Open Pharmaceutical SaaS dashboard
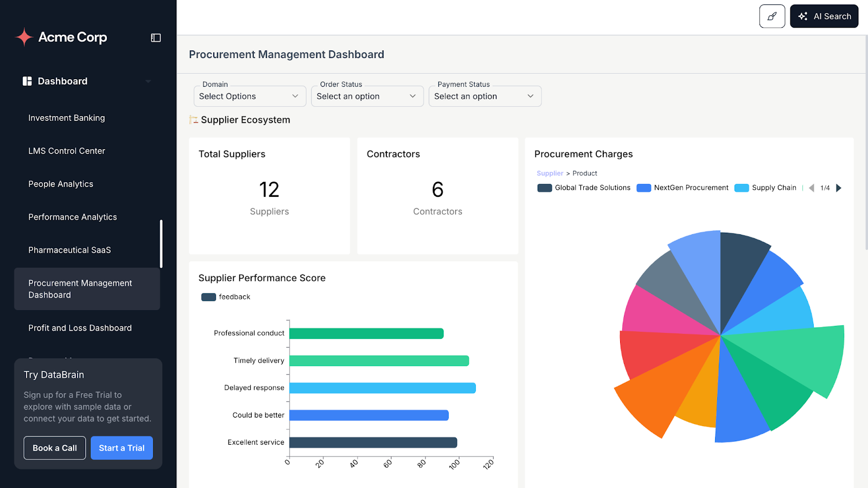868x488 pixels. 69,250
